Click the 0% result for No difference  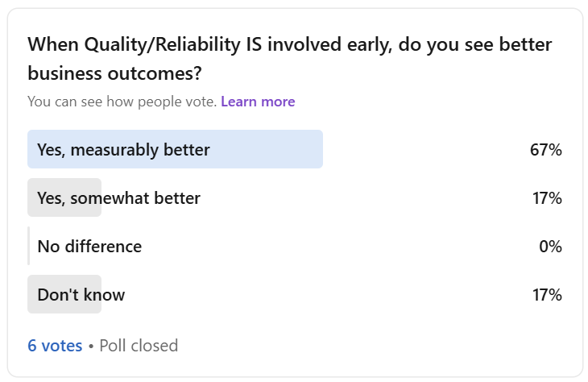tap(550, 246)
